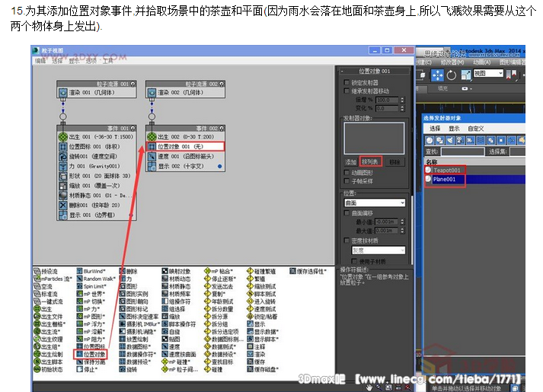The width and height of the screenshot is (543, 392).
Task: Activate Select and Move tool in 3ds Max
Action: (x=437, y=75)
